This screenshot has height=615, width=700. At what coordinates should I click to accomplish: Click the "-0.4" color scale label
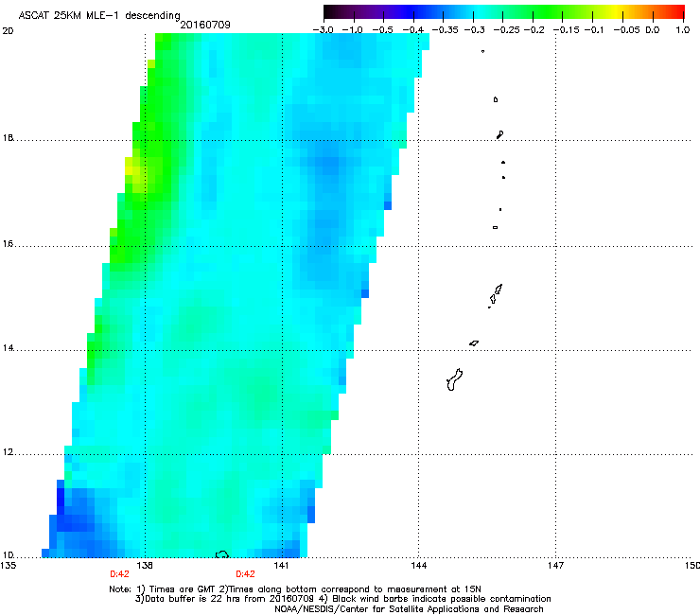point(413,30)
